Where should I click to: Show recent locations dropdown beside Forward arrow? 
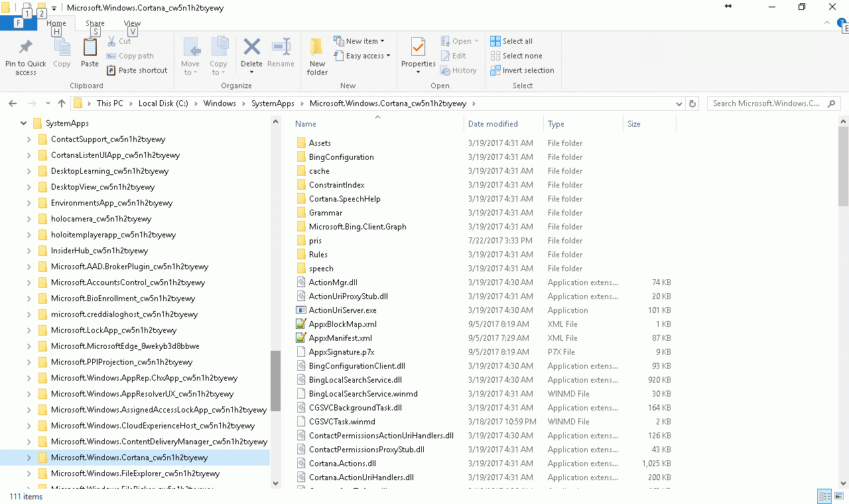click(48, 103)
